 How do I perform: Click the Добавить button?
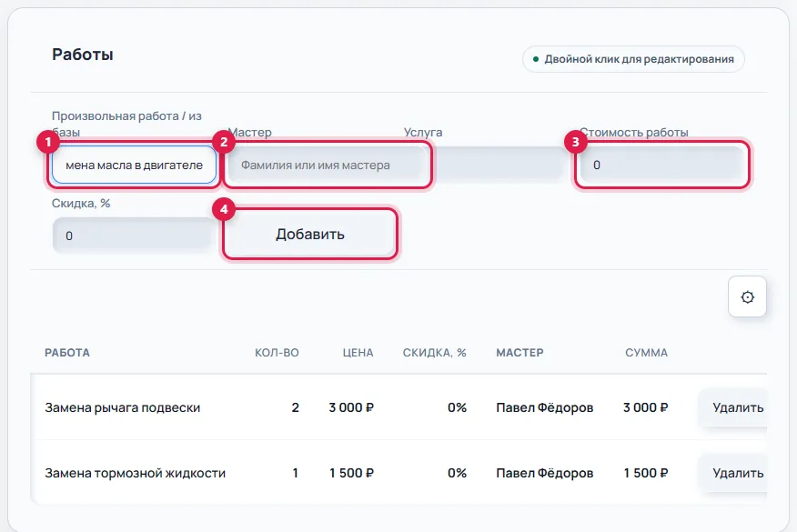[x=310, y=235]
